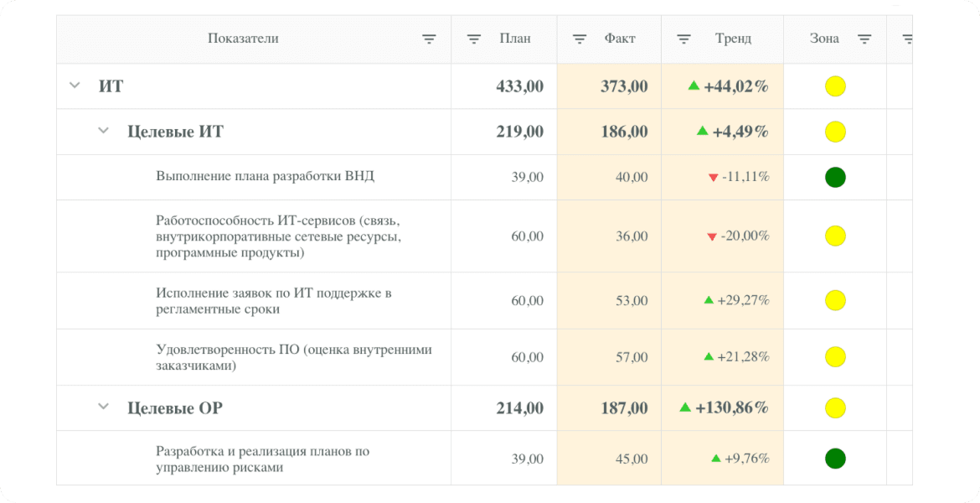Click fact value 53,00
This screenshot has height=503, width=980.
[632, 300]
